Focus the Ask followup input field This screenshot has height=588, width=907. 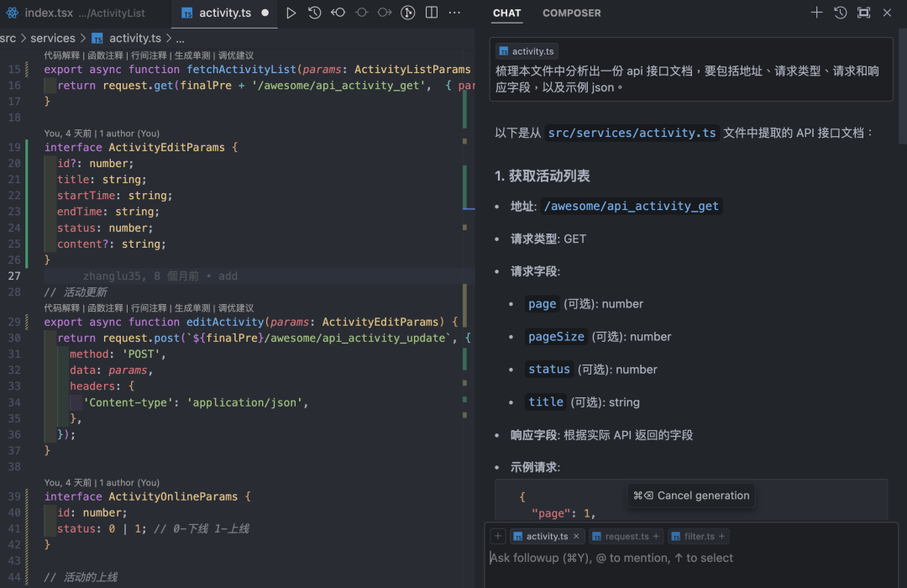point(689,558)
